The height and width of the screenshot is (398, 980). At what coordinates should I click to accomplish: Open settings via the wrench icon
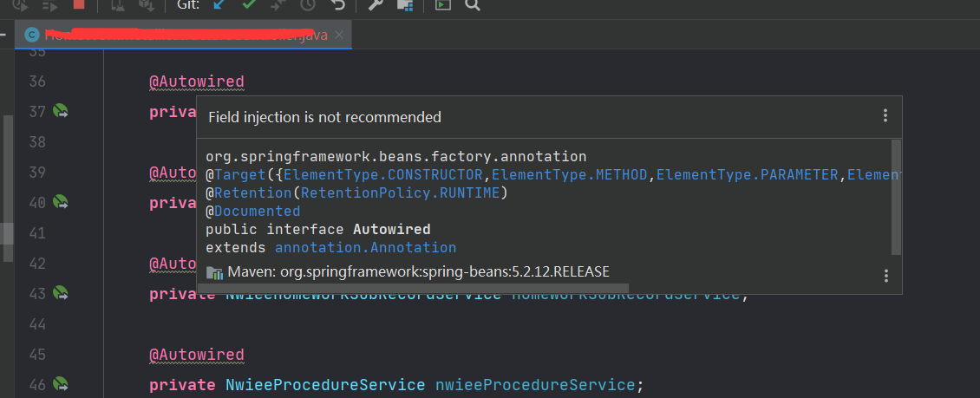tap(375, 5)
